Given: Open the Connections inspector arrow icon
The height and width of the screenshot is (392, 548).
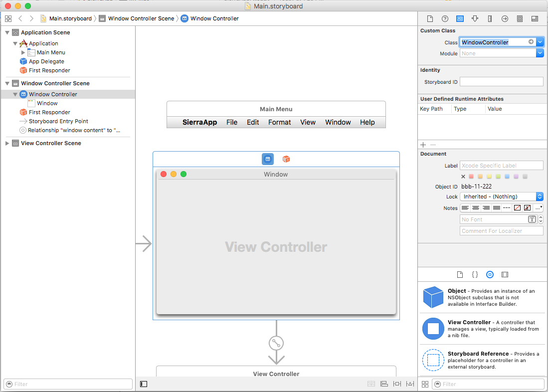Looking at the screenshot, I should (505, 19).
